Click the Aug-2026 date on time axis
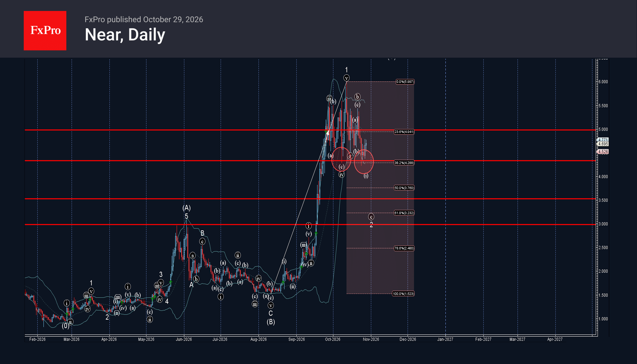The image size is (637, 364). coord(258,339)
